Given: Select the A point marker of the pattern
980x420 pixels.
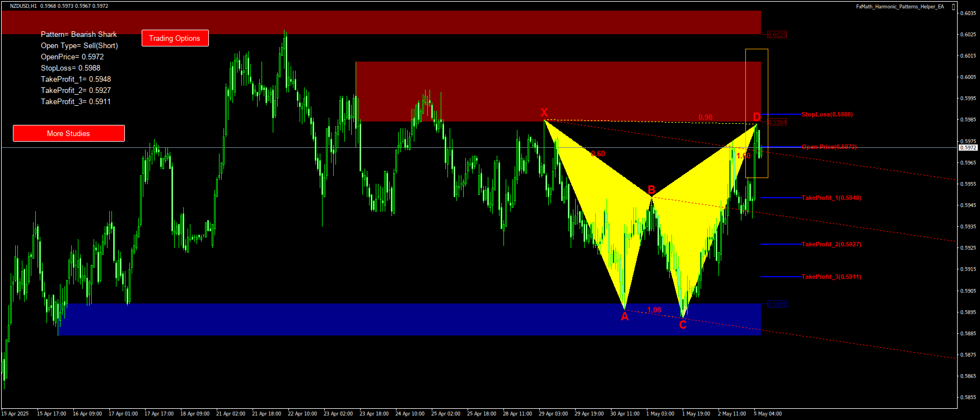Looking at the screenshot, I should pyautogui.click(x=624, y=317).
